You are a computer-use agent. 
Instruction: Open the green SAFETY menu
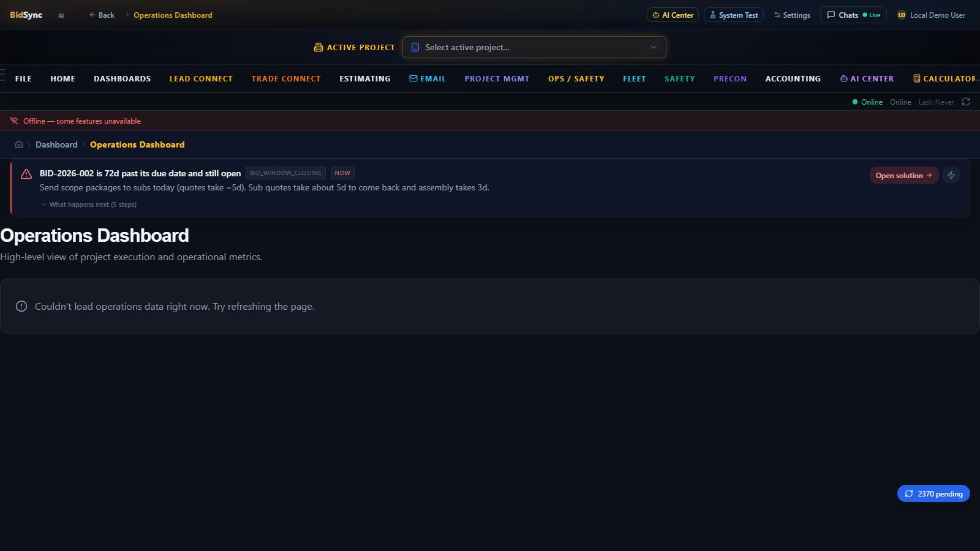(680, 78)
